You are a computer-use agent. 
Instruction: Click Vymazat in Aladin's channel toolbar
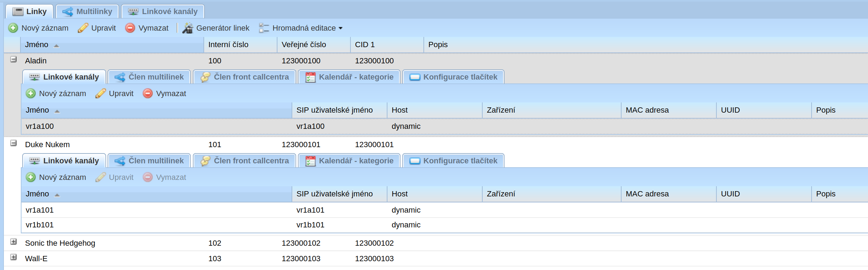pyautogui.click(x=165, y=93)
